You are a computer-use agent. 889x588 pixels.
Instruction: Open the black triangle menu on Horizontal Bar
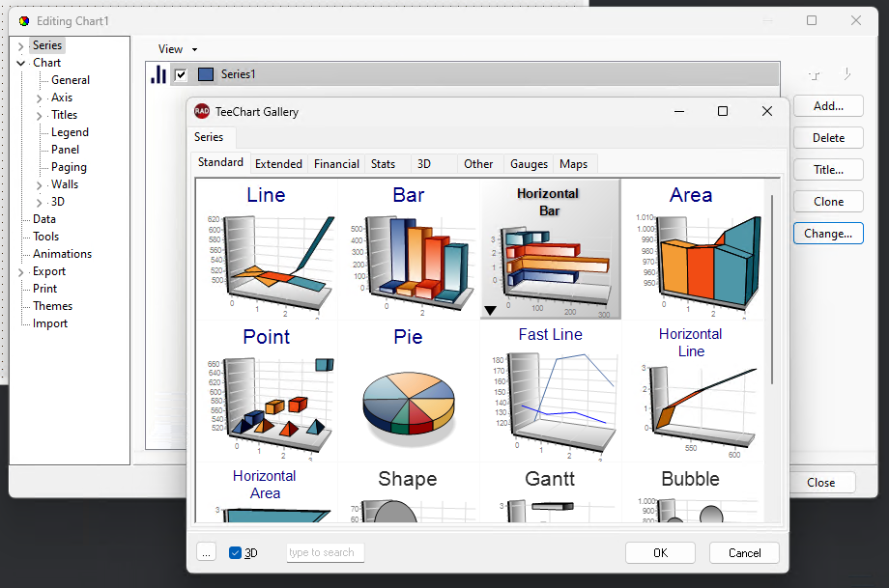(x=491, y=311)
